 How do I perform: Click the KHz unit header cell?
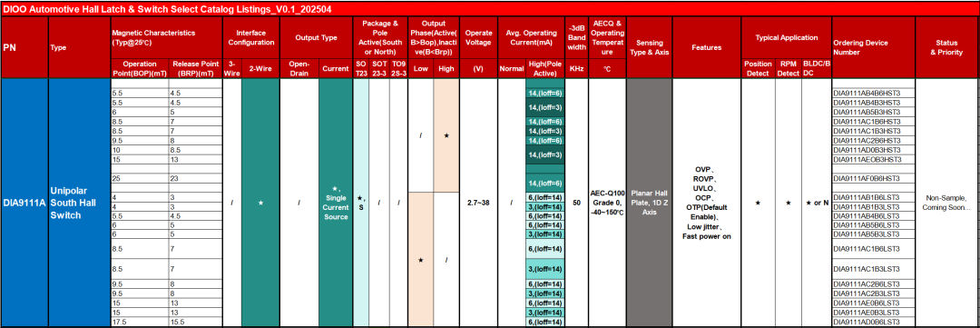pyautogui.click(x=575, y=69)
